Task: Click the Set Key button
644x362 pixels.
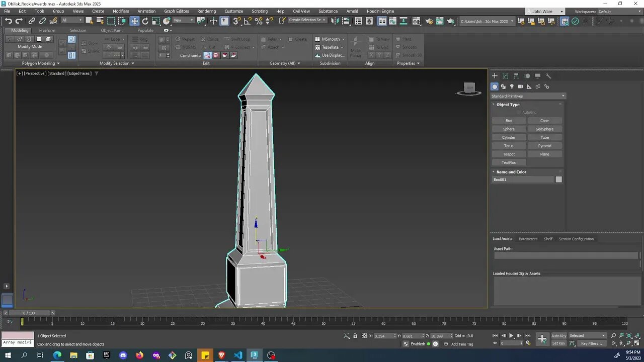Action: 558,343
